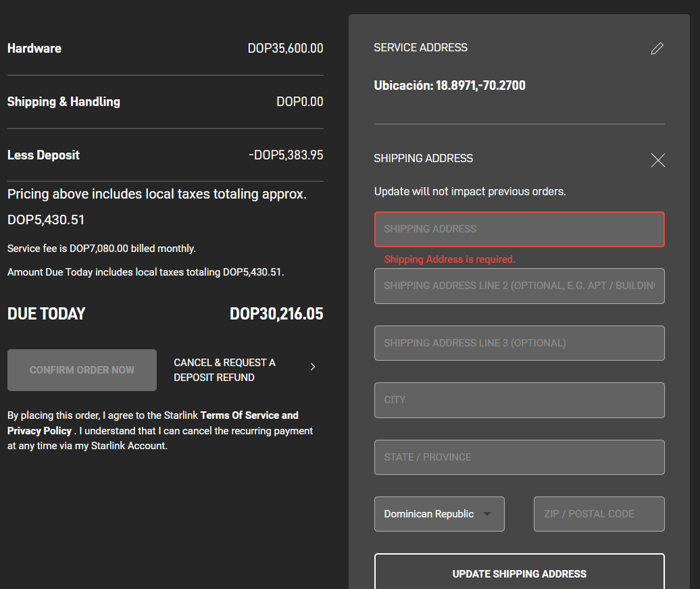The image size is (700, 589).
Task: Click the Hardware price DOP35,600.00
Action: point(285,48)
